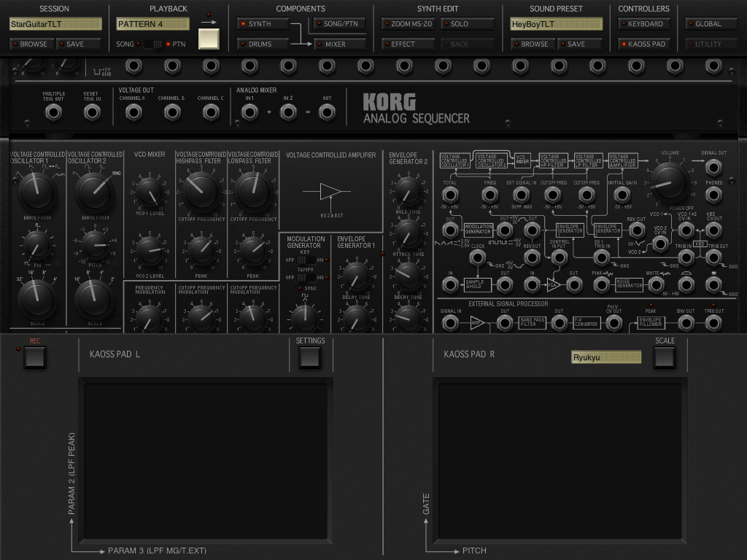The width and height of the screenshot is (747, 560).
Task: Click BROWSE under Sound Preset
Action: coord(533,44)
